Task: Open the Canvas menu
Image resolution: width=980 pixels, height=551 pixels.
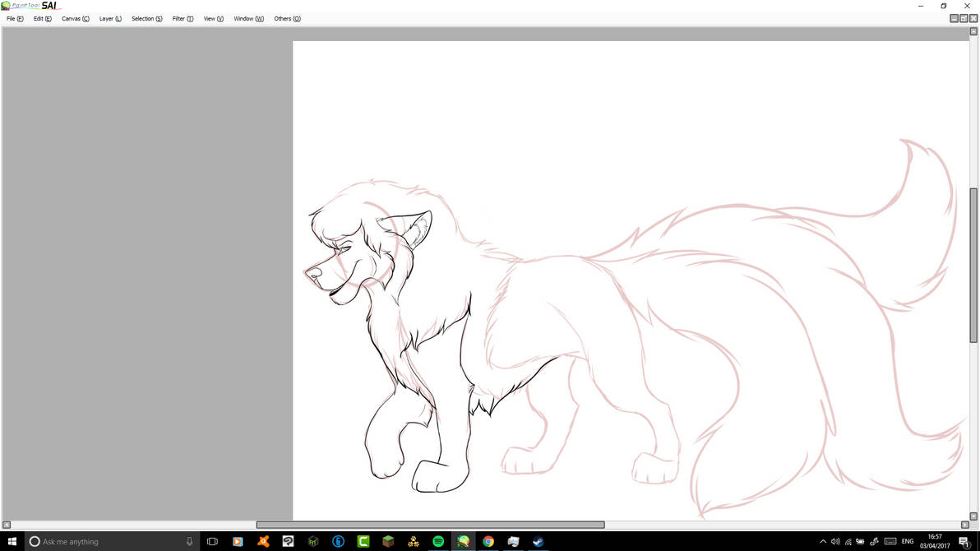Action: pos(75,19)
